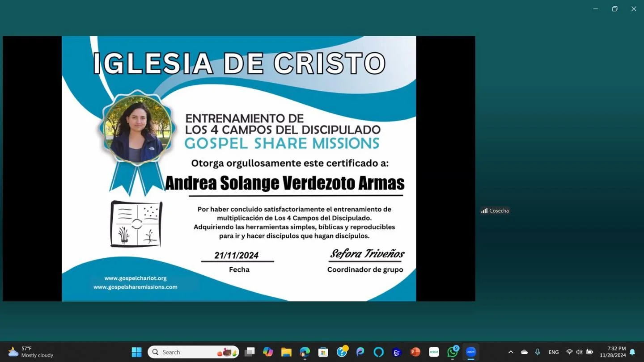Click the IGLESIA DE CRISTO heading
The height and width of the screenshot is (362, 644).
tap(239, 63)
